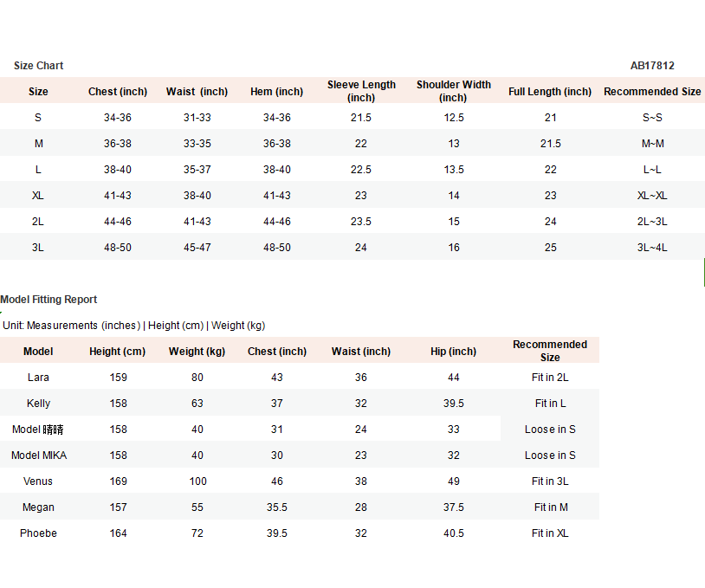This screenshot has width=705, height=588.
Task: Click the "Sleeve Length (inch)" column header
Action: coord(361,91)
